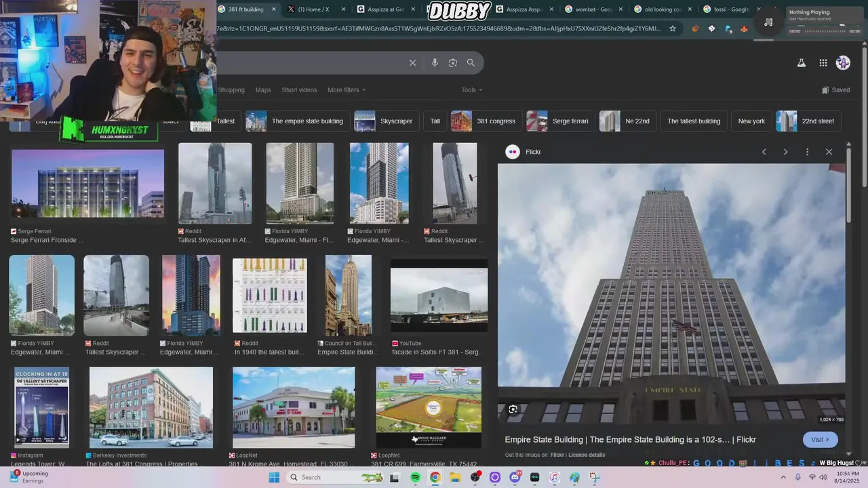Select the Skyscraper filter chip

click(x=387, y=121)
